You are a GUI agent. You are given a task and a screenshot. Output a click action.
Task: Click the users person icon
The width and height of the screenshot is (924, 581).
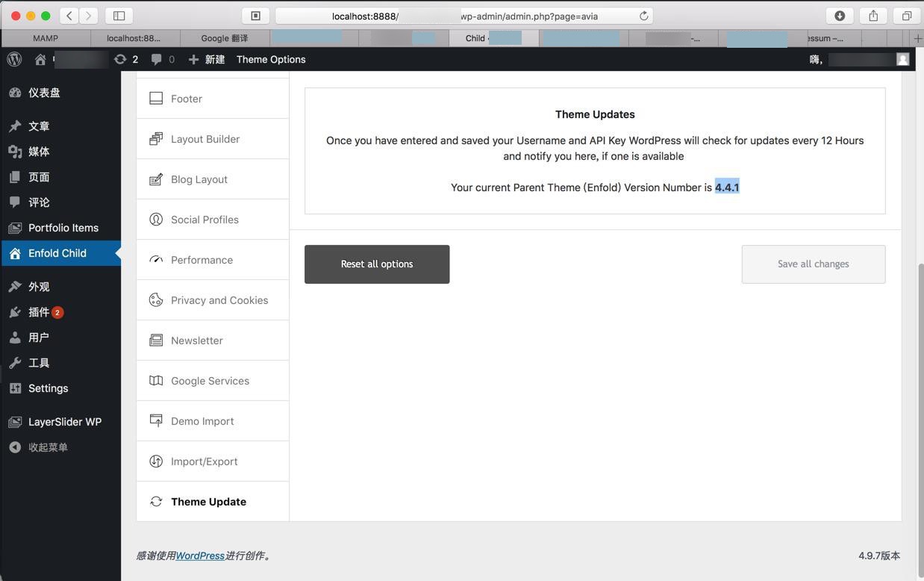click(x=15, y=338)
